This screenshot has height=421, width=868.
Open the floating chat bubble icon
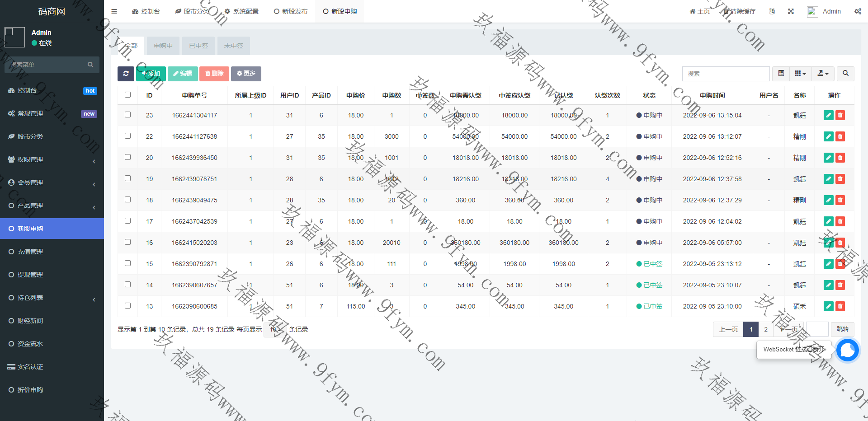coord(847,350)
